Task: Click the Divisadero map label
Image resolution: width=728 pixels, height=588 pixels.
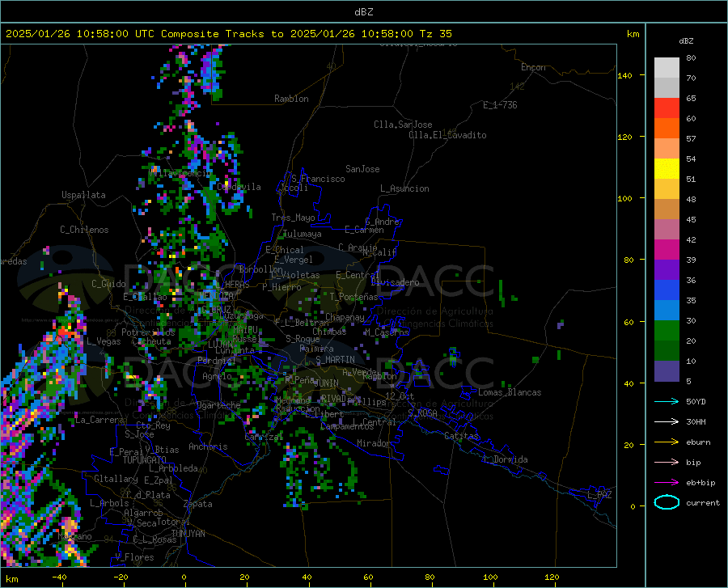Action: click(x=395, y=282)
